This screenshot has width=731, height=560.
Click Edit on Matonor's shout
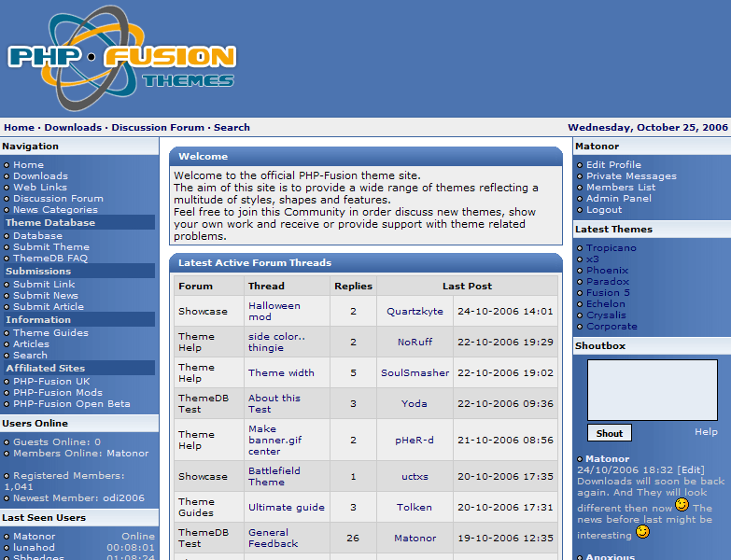pos(691,470)
